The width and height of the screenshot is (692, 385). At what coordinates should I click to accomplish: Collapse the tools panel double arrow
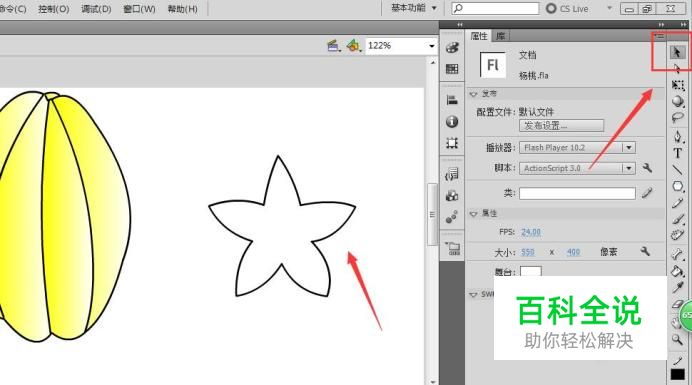(x=684, y=25)
